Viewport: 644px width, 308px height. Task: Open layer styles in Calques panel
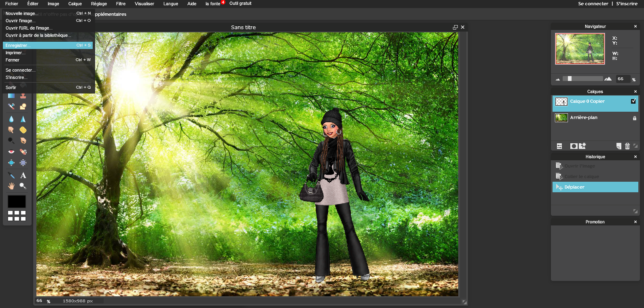click(582, 146)
